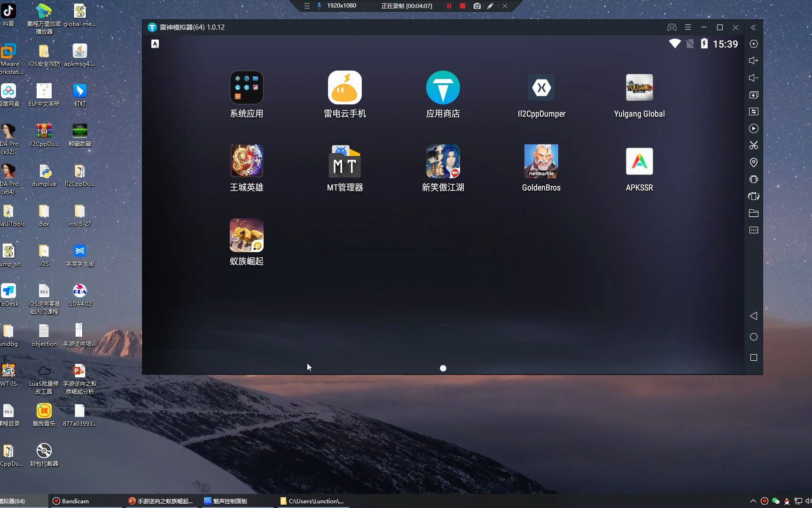Rotate the emulator screen
The image size is (812, 508).
click(754, 196)
